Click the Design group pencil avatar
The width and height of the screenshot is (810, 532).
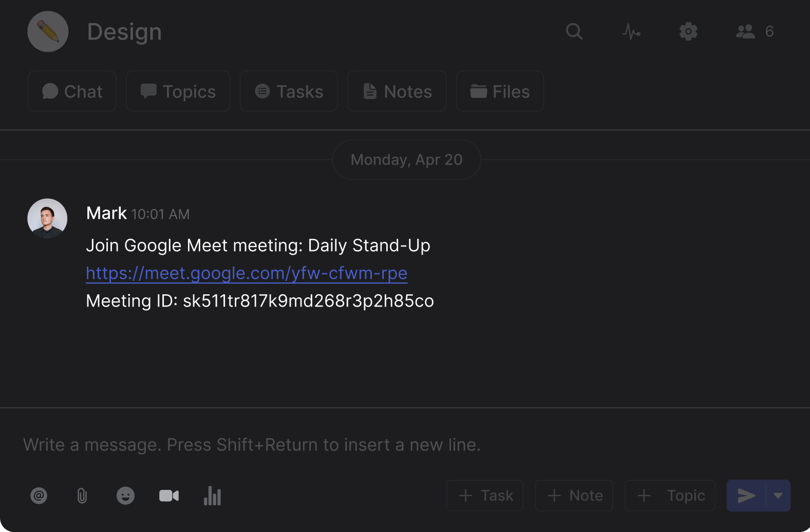(48, 31)
